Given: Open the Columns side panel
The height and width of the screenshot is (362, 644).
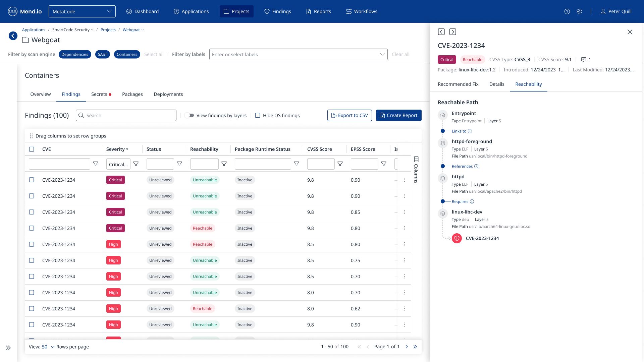Looking at the screenshot, I should (x=416, y=170).
